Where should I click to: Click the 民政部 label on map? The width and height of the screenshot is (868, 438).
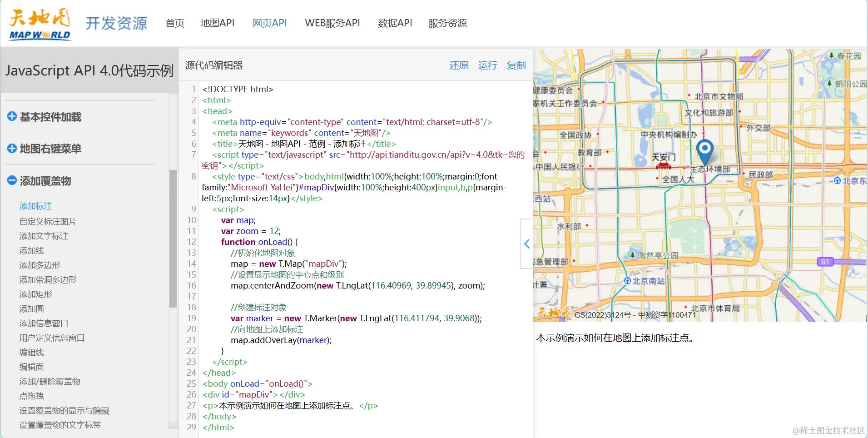761,174
